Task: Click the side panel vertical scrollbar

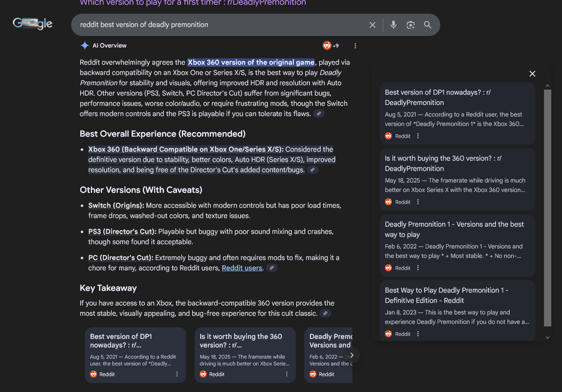Action: pyautogui.click(x=547, y=206)
